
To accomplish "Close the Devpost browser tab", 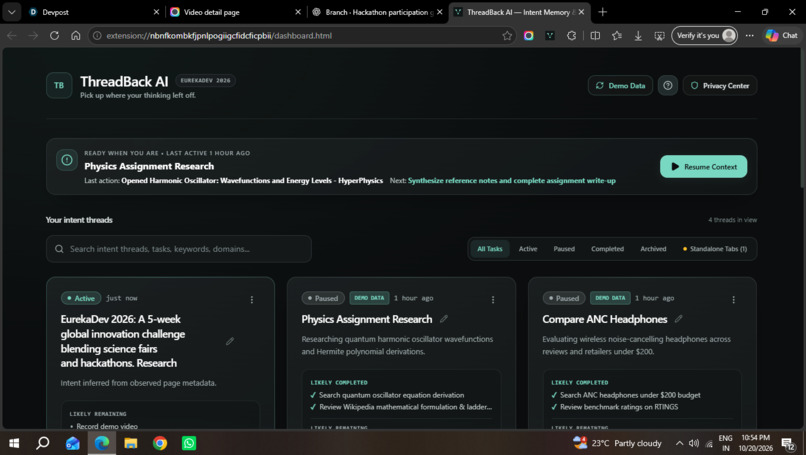I will [x=156, y=12].
